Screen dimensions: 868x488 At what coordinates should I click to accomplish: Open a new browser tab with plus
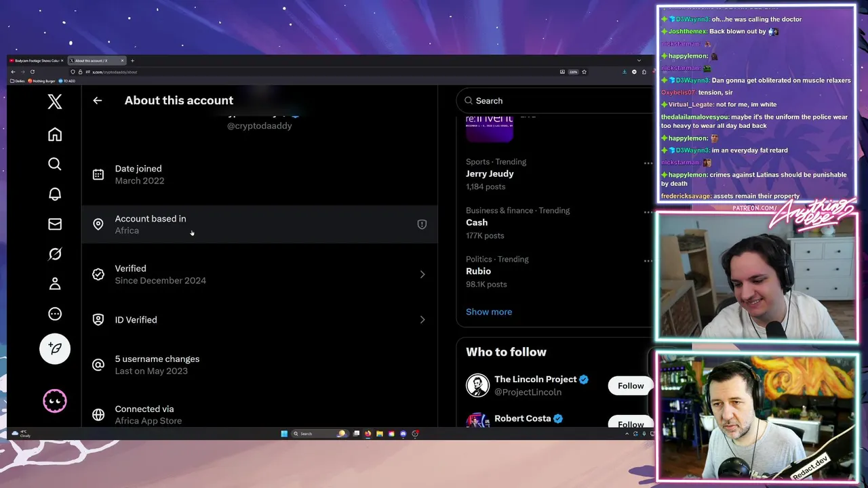coord(132,60)
